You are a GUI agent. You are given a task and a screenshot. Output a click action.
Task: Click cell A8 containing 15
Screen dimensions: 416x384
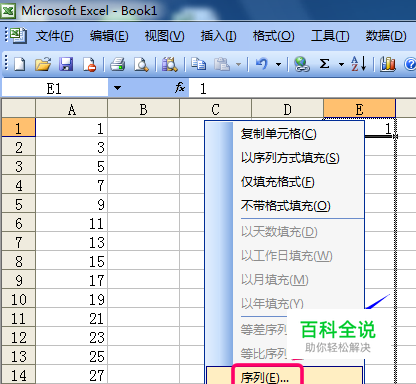click(x=71, y=261)
